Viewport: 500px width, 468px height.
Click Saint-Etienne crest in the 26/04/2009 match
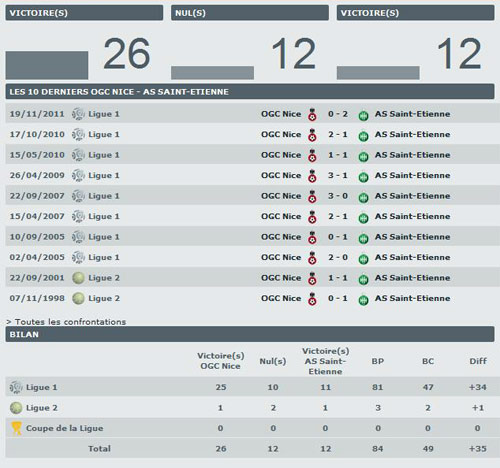point(363,177)
